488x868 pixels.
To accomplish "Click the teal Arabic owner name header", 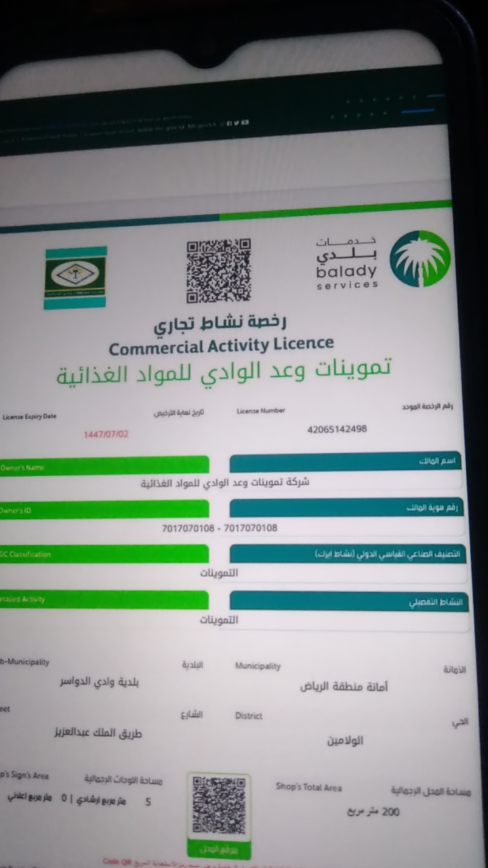I will coord(346,462).
